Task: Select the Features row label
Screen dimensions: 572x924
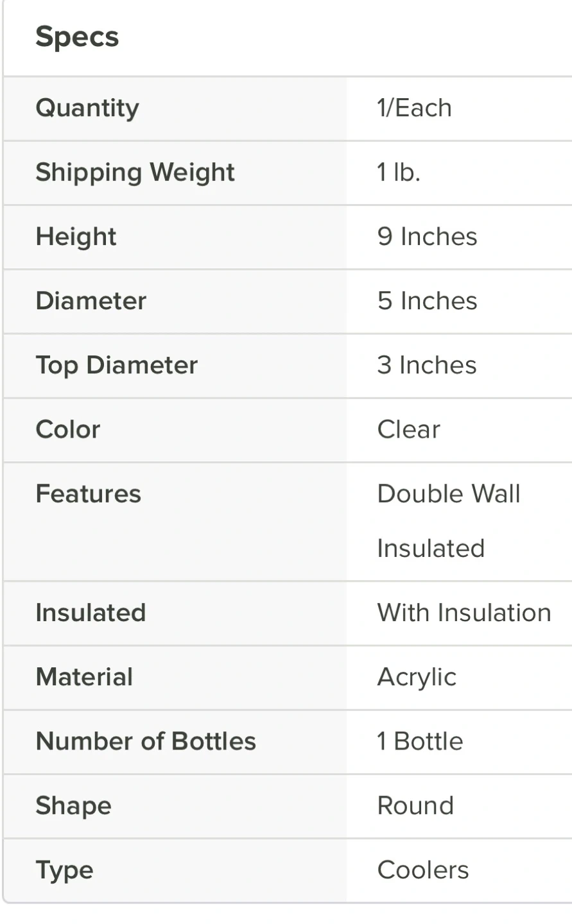Action: 88,494
